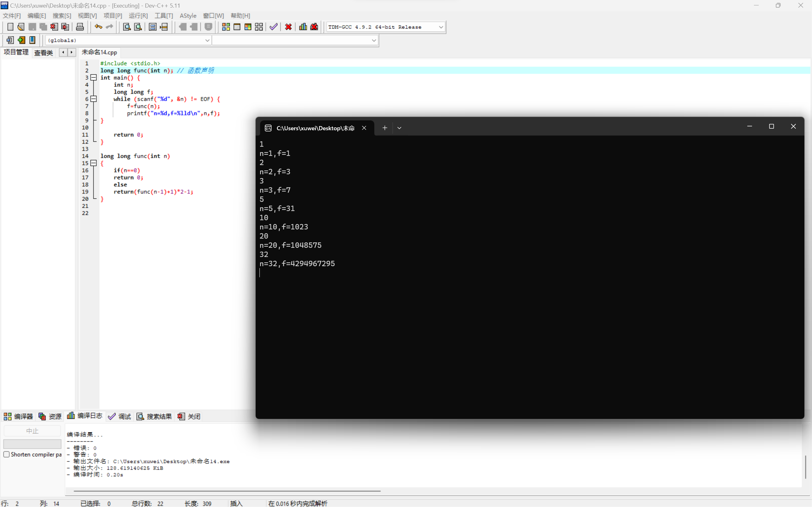The image size is (812, 507).
Task: Click the New file toolbar icon
Action: point(10,27)
